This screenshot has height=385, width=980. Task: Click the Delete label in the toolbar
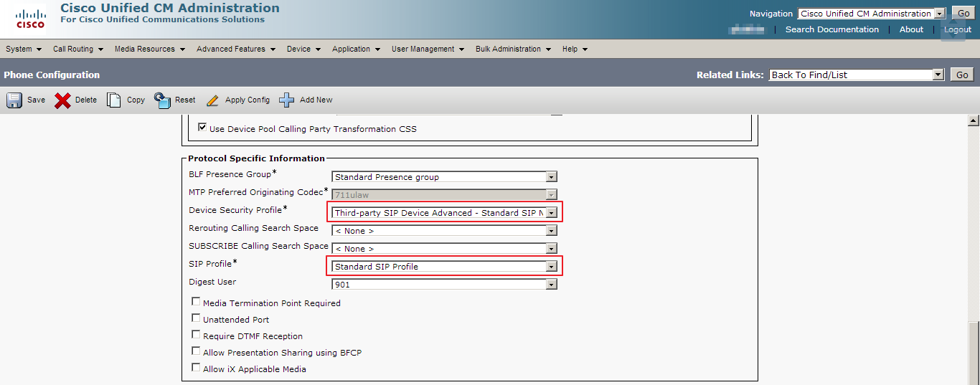pyautogui.click(x=86, y=100)
